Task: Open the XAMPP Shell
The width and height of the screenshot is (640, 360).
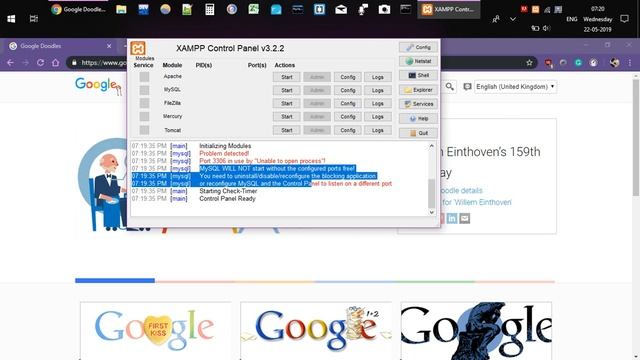Action: coord(418,76)
